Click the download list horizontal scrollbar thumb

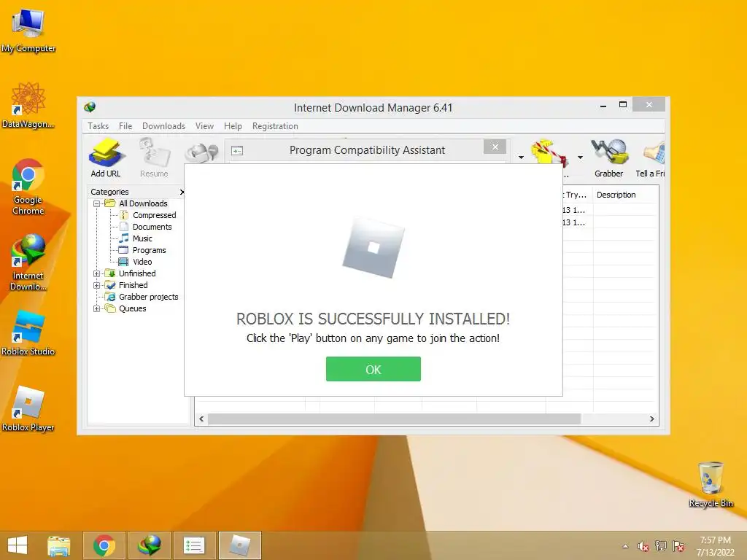394,419
